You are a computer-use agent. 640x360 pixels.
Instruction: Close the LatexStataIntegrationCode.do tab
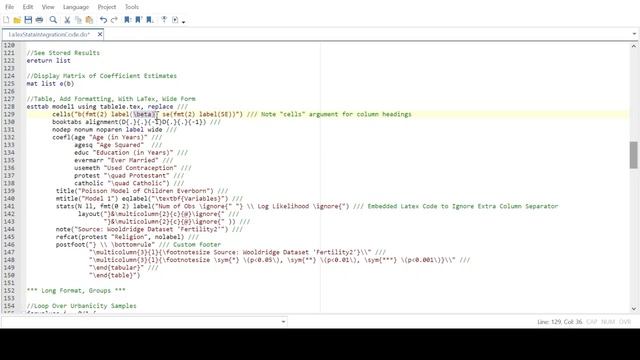click(100, 34)
